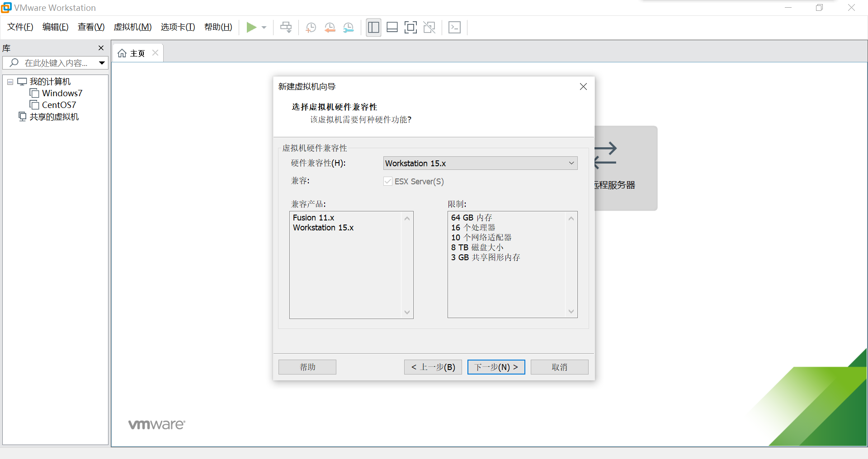Open the library search dropdown arrow
Viewport: 868px width, 459px height.
[101, 63]
